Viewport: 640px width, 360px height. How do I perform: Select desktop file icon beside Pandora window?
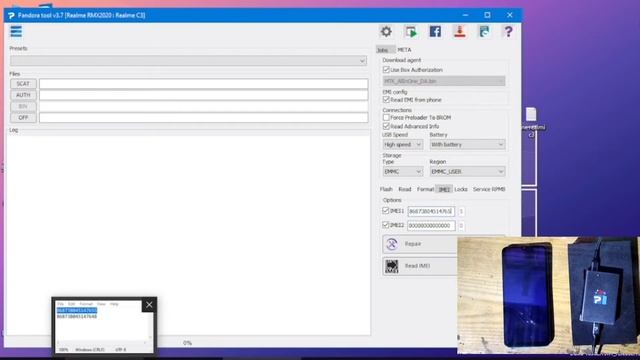pyautogui.click(x=531, y=114)
